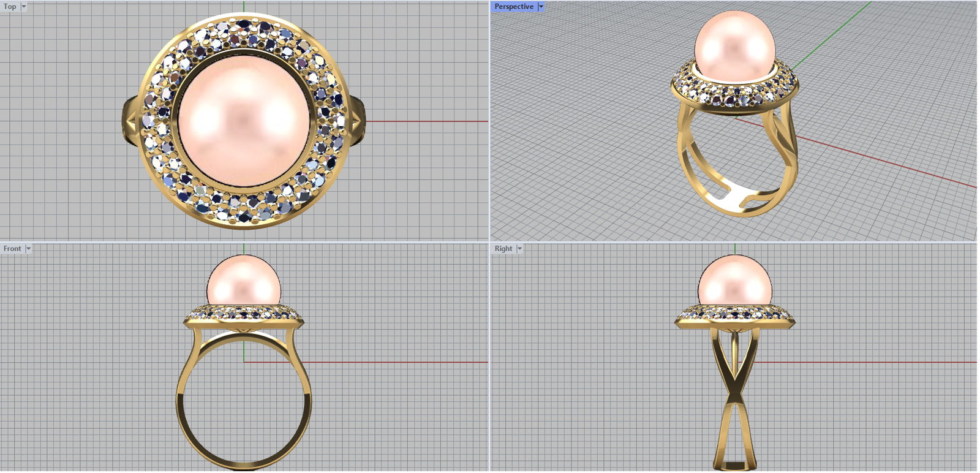Screen dimensions: 980x473
Task: Open the Front viewport dropdown arrow
Action: [x=28, y=249]
